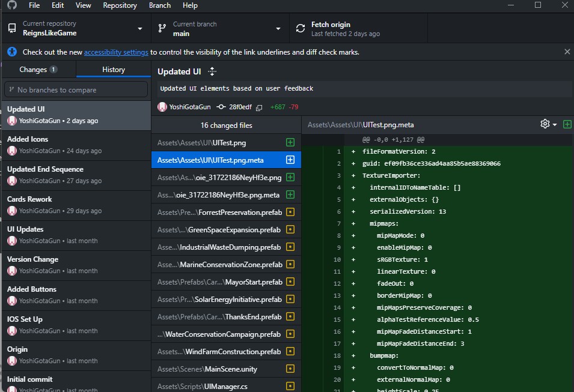Viewport: 574px width, 392px height.
Task: Click the Fetch origin sync icon
Action: pyautogui.click(x=301, y=29)
